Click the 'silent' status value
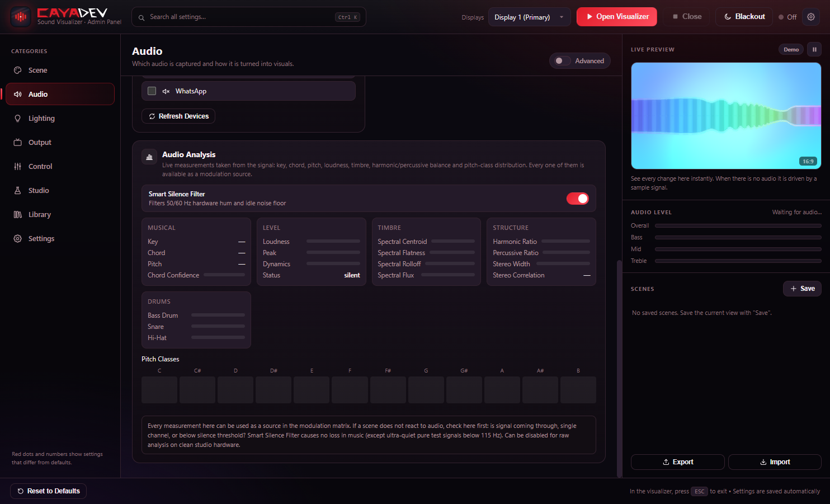Screen dimensions: 830x504 (352, 275)
